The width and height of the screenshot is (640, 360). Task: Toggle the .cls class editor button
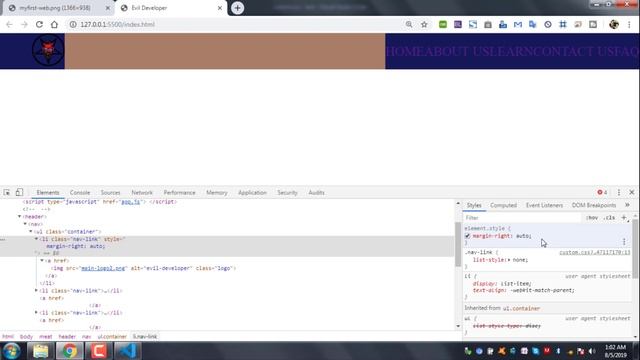(609, 218)
